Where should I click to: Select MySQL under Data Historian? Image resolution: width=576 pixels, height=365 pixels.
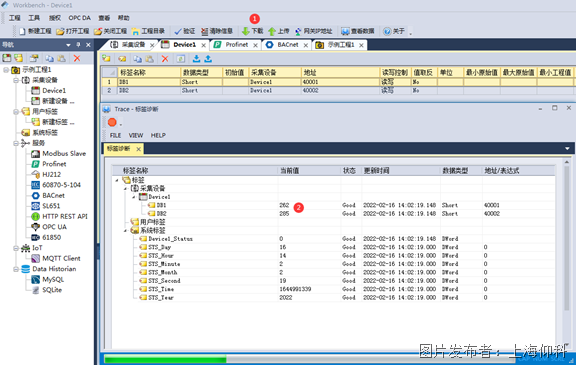click(53, 279)
